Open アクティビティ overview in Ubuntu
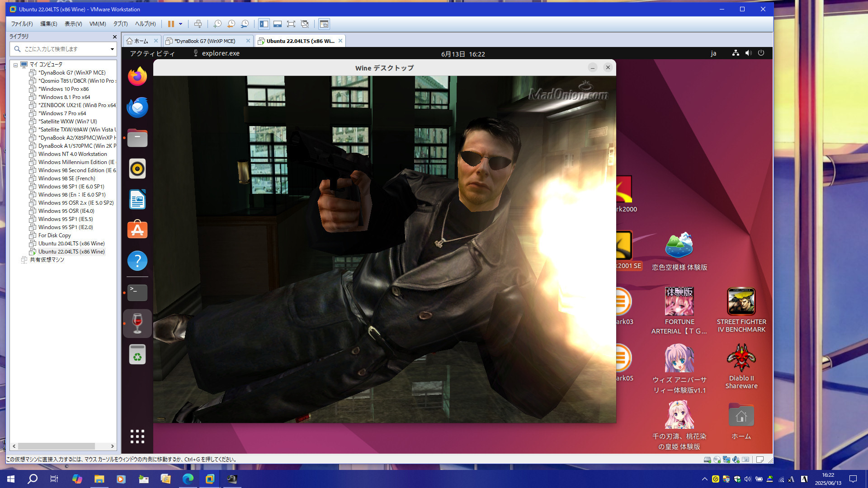Viewport: 868px width, 488px height. click(152, 54)
